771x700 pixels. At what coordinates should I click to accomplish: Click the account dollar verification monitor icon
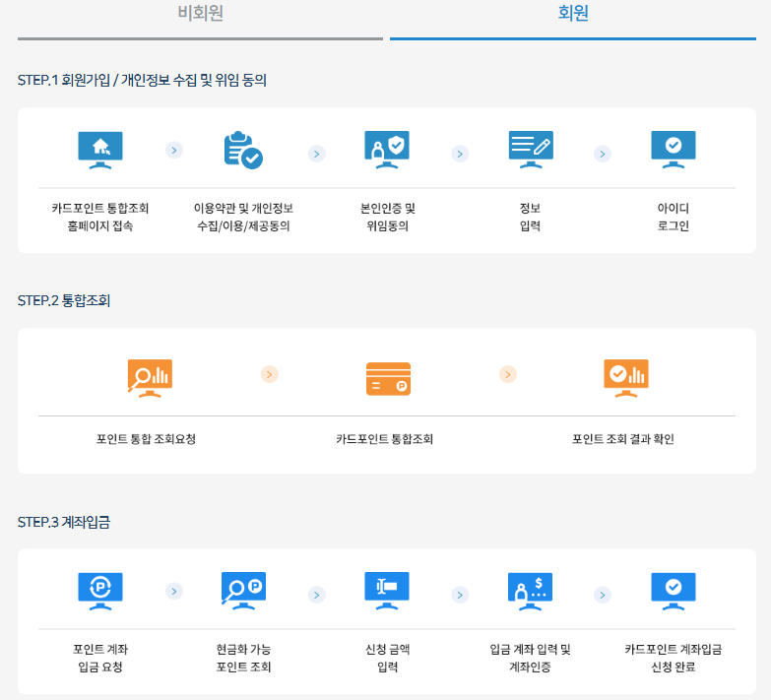click(530, 592)
